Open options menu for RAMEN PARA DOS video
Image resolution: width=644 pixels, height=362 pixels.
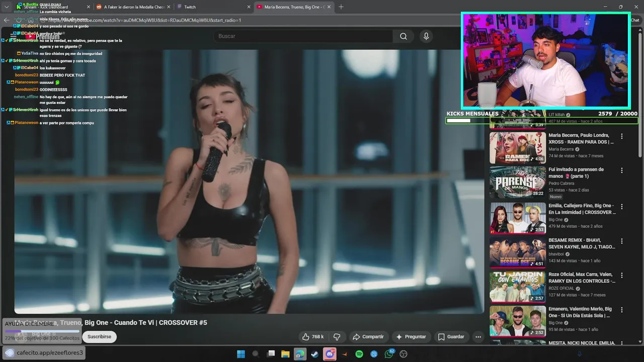(x=622, y=136)
